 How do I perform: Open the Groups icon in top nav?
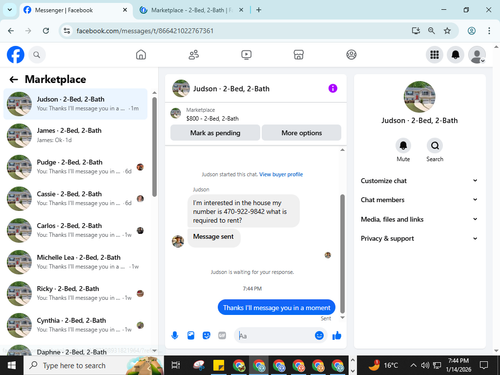(x=351, y=55)
